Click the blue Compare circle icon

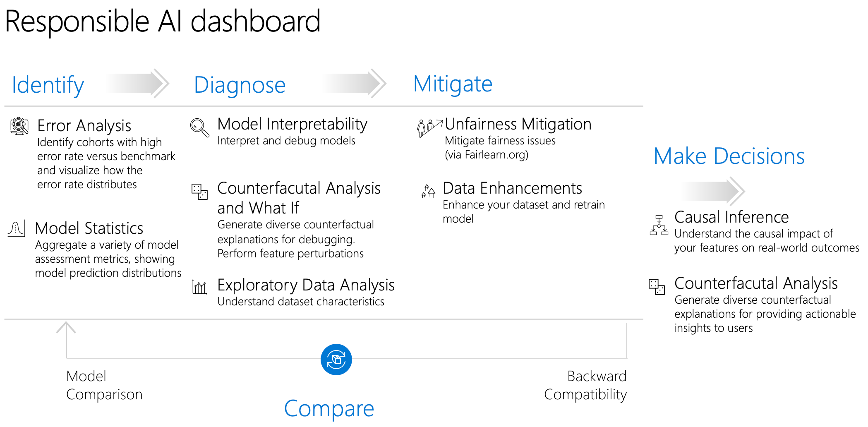[336, 360]
